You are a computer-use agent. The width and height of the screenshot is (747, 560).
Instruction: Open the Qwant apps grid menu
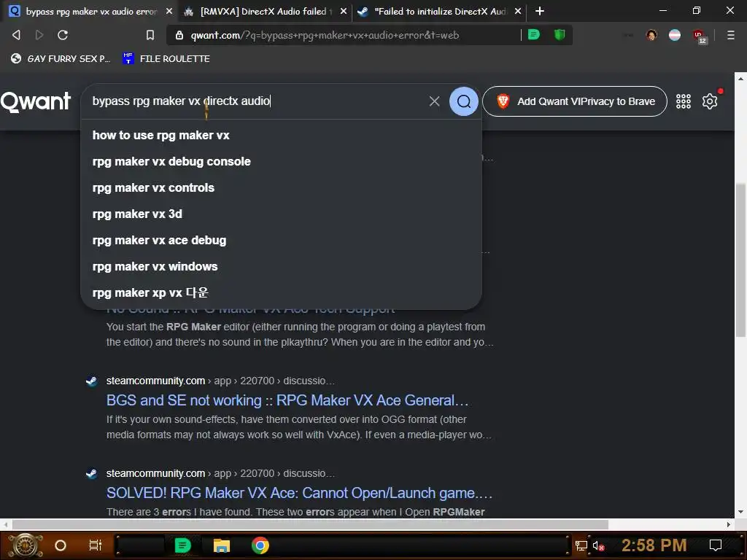pos(683,101)
